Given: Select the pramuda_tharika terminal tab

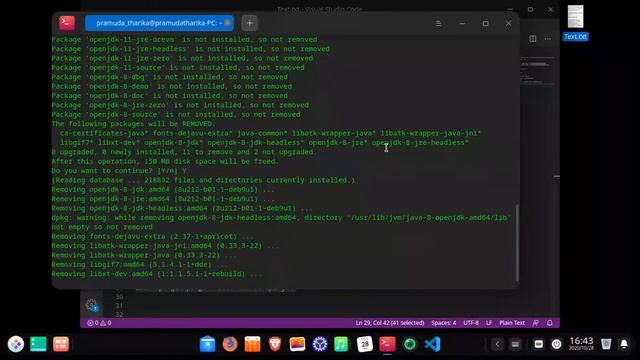Looking at the screenshot, I should pos(160,23).
